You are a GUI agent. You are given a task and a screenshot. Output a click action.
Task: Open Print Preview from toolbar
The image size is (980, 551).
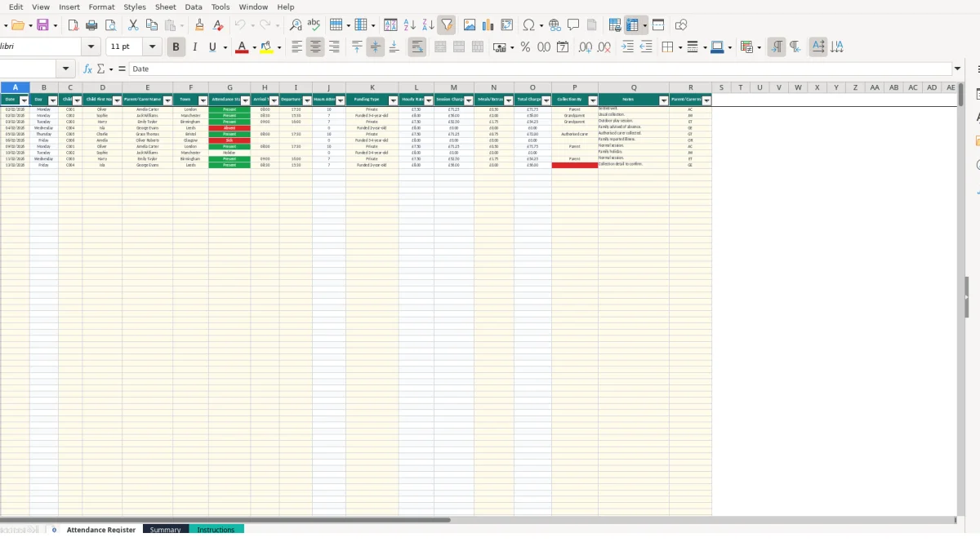click(x=109, y=25)
